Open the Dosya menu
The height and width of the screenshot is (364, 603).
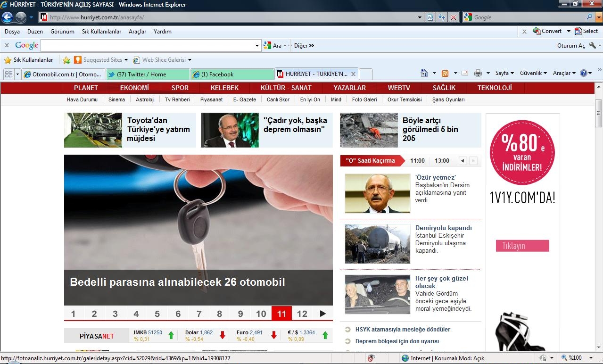[12, 32]
